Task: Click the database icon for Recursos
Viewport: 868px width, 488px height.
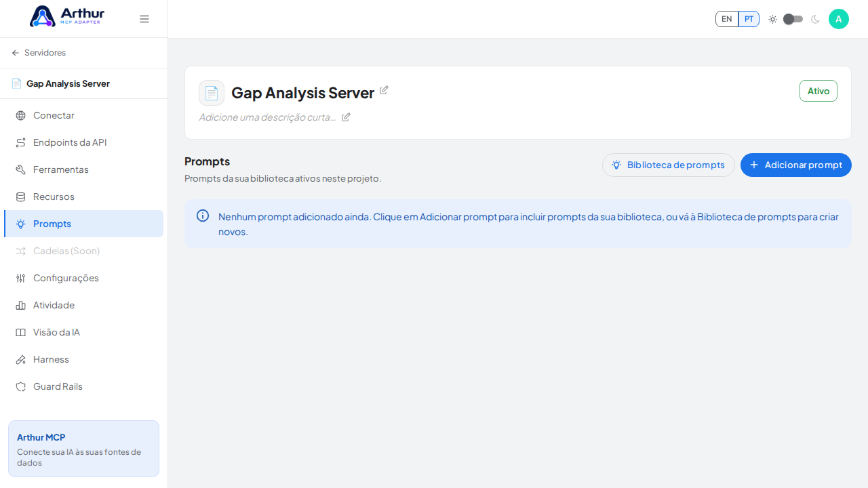Action: [21, 197]
